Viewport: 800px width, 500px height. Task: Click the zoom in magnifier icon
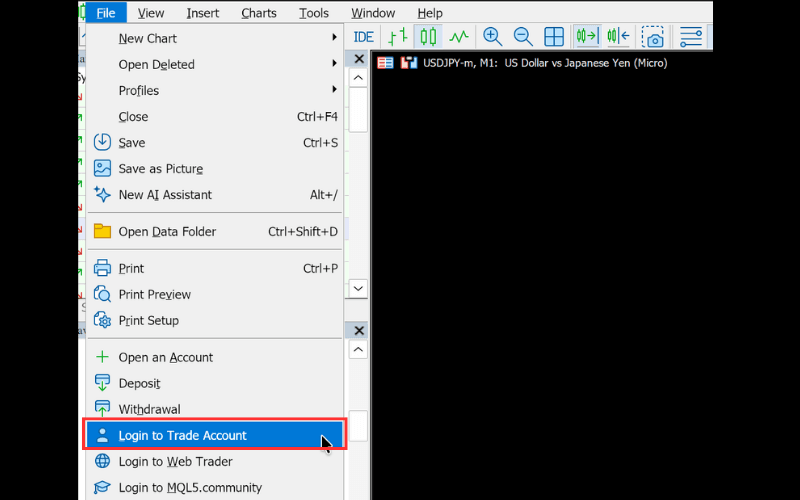click(x=492, y=37)
